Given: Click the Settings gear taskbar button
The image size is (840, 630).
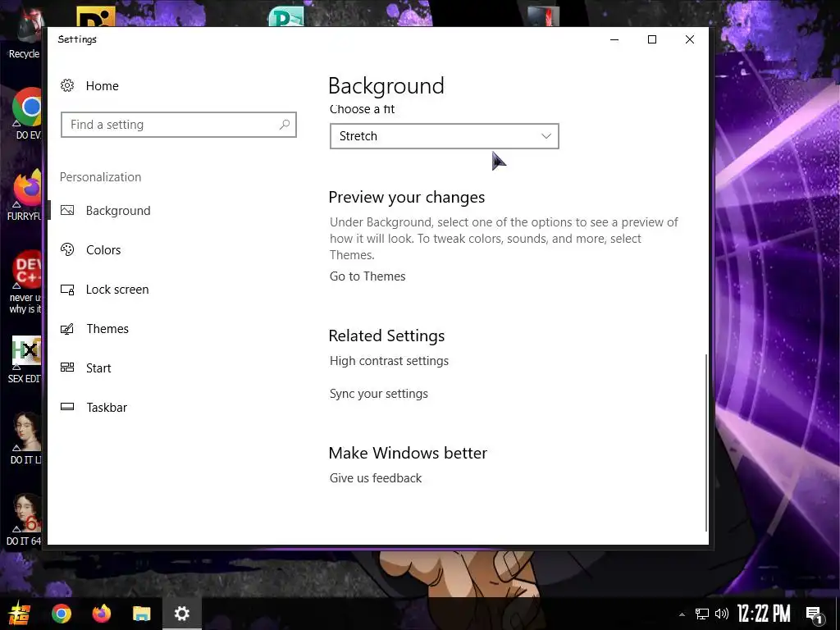Looking at the screenshot, I should click(181, 614).
